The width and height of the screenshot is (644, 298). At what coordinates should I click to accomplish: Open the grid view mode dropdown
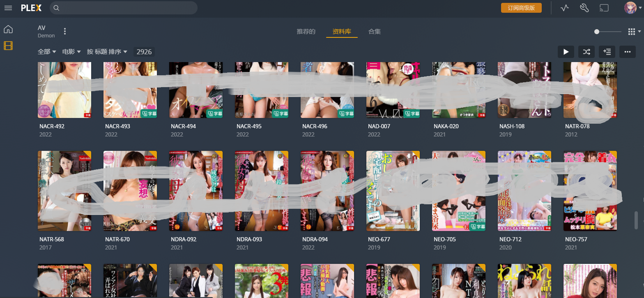tap(634, 32)
